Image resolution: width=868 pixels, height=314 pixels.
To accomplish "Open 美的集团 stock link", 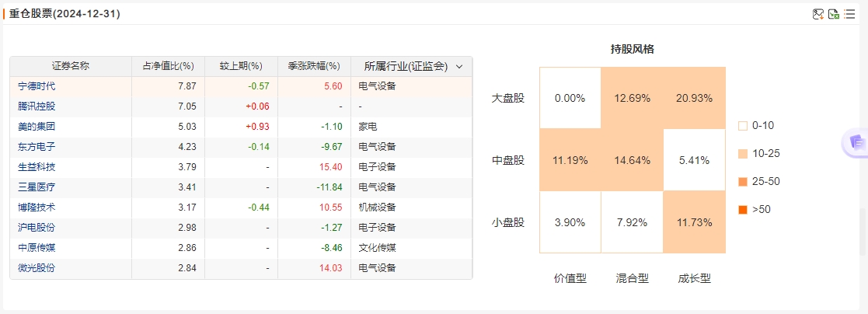I will coord(37,127).
